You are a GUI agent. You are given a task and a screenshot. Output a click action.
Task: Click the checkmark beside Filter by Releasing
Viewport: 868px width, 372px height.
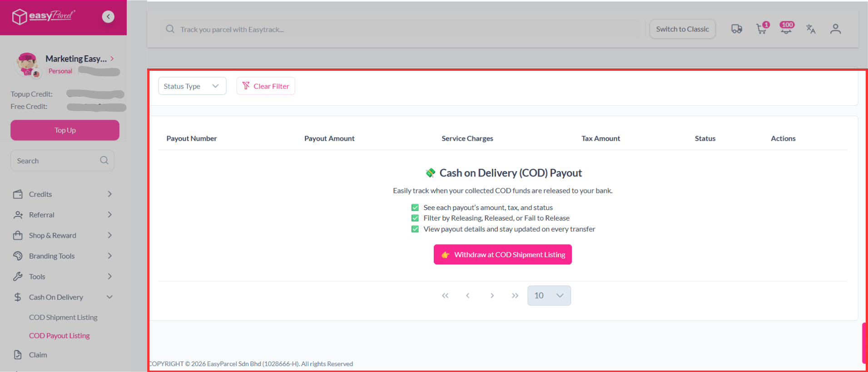(x=415, y=218)
